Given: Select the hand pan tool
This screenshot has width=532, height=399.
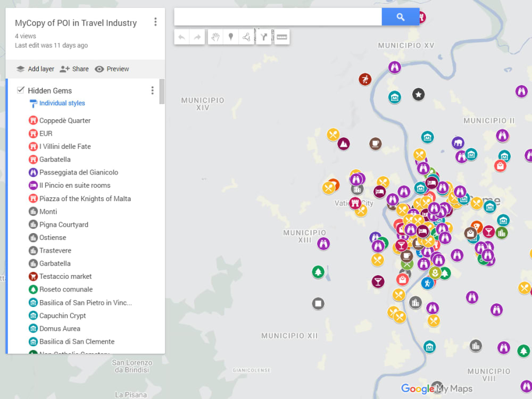Looking at the screenshot, I should (x=215, y=37).
